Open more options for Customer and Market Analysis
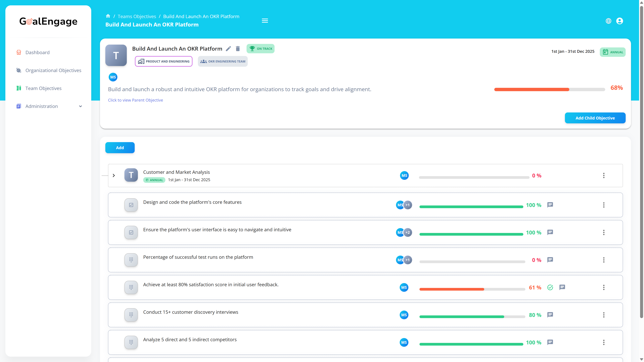This screenshot has height=362, width=644. (x=604, y=175)
